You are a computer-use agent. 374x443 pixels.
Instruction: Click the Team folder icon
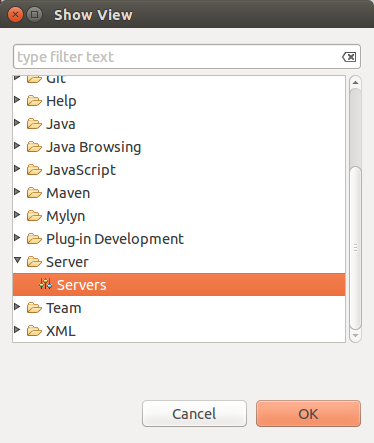pos(34,307)
